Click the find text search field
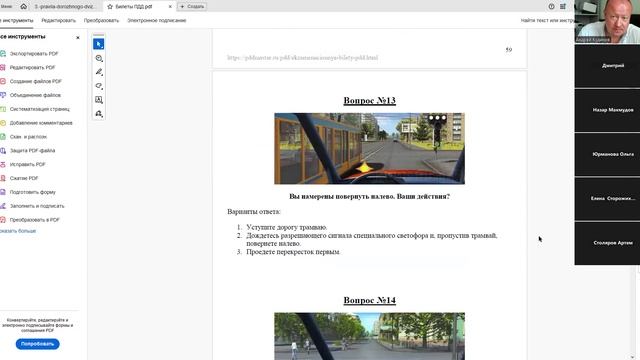Image resolution: width=640 pixels, height=360 pixels. pos(547,20)
